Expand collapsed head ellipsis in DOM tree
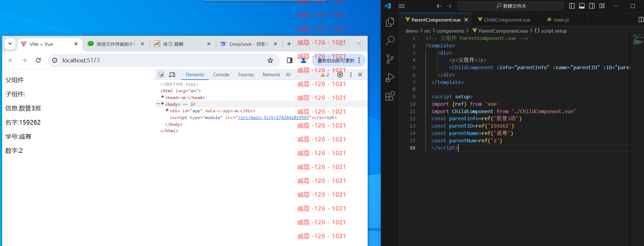644x246 pixels. tap(184, 98)
